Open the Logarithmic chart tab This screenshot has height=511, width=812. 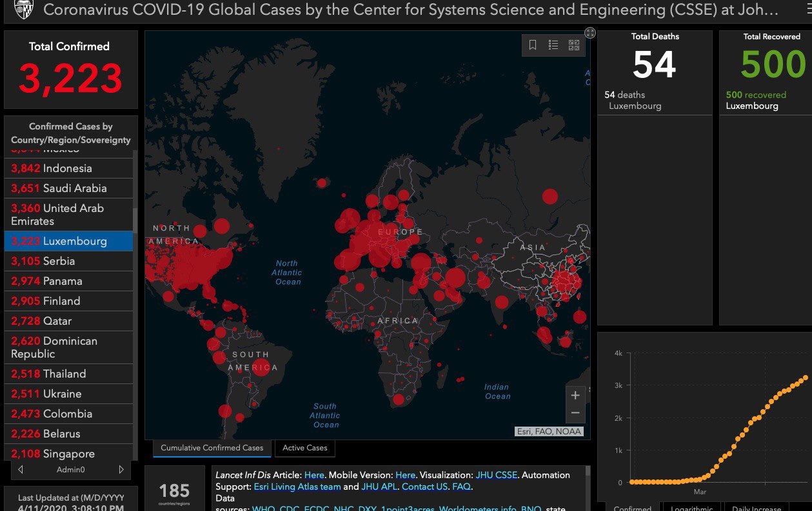[692, 508]
